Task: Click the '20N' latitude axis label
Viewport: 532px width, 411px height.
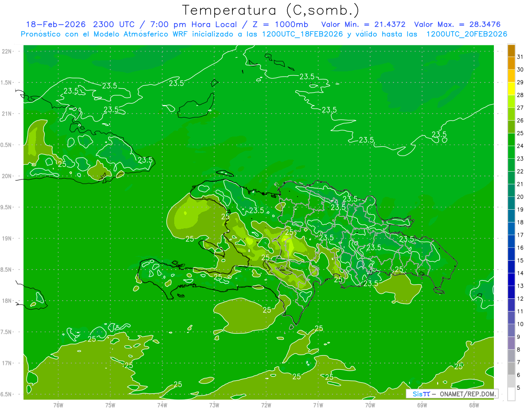Action: (x=7, y=176)
